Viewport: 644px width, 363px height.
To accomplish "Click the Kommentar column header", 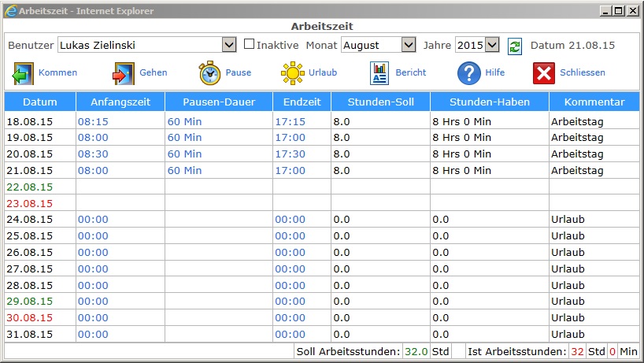I will [x=594, y=102].
